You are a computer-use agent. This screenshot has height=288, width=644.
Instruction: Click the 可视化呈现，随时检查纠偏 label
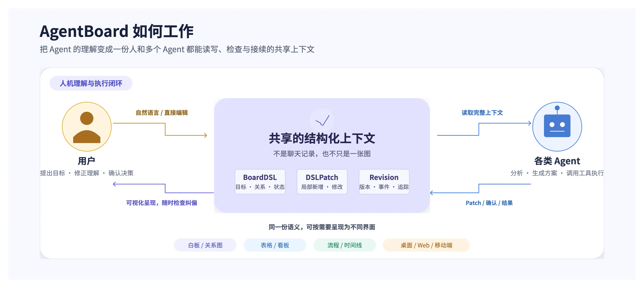(162, 203)
